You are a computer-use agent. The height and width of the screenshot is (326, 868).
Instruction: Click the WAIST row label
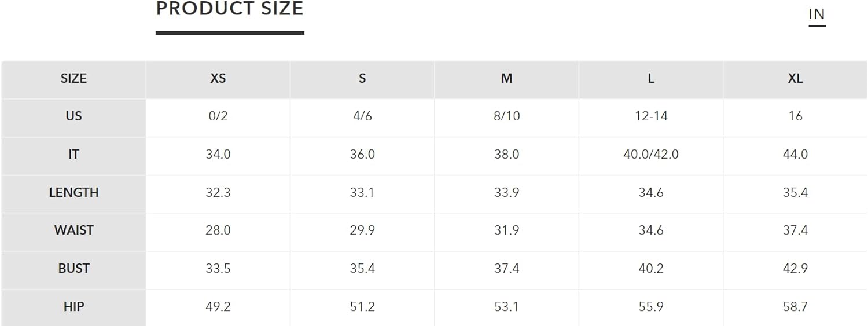click(73, 230)
